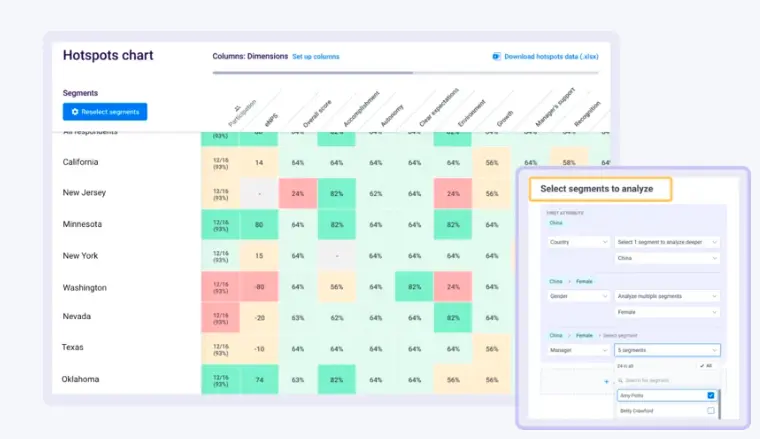760x439 pixels.
Task: Open the Analyze multiple segments dropdown
Action: point(667,297)
